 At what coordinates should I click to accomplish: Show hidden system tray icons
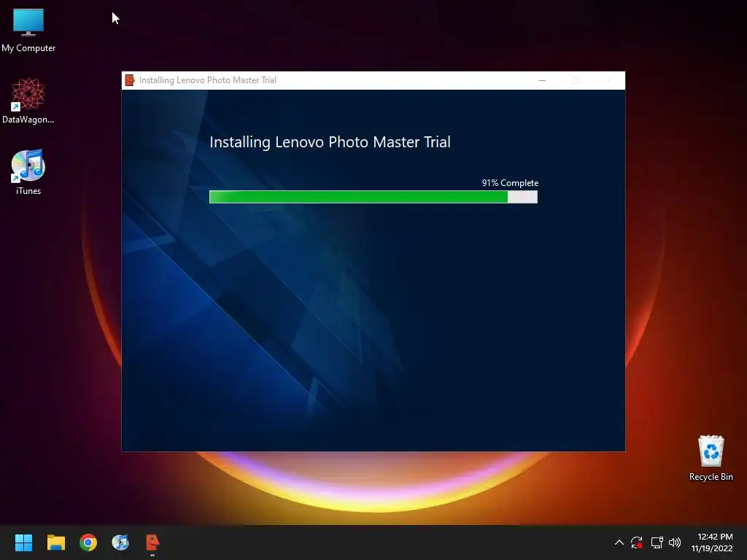coord(619,542)
